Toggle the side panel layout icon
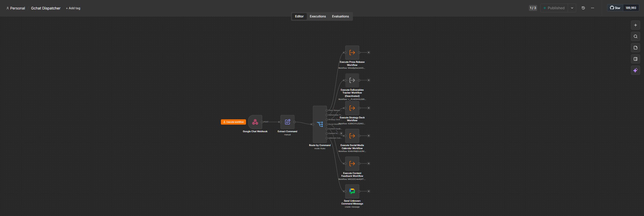 tap(635, 59)
